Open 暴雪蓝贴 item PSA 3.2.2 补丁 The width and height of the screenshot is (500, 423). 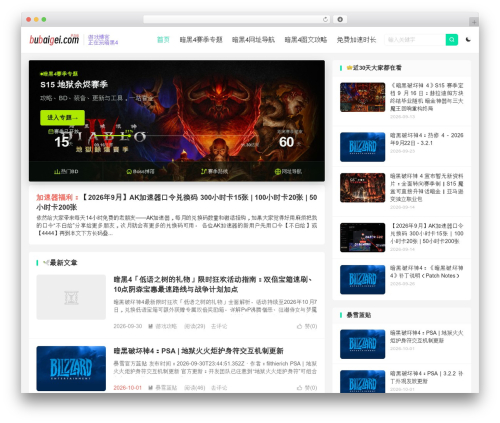427,377
